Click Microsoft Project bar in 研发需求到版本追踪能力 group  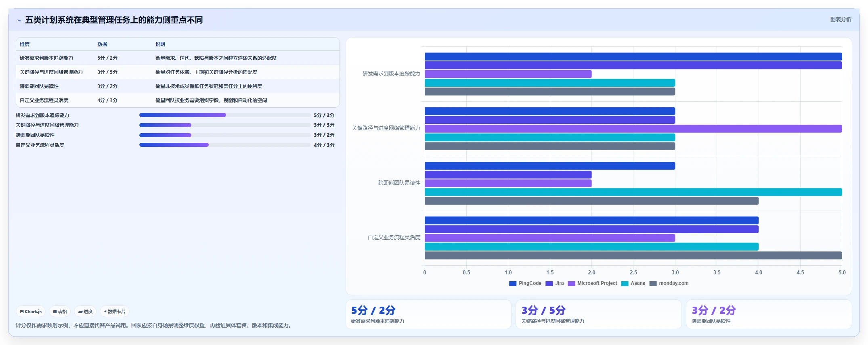pos(508,74)
